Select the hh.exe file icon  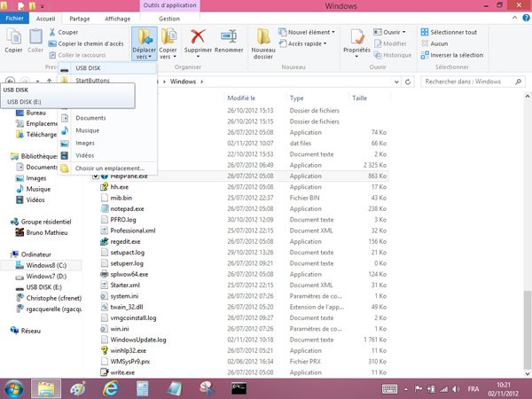tap(104, 187)
